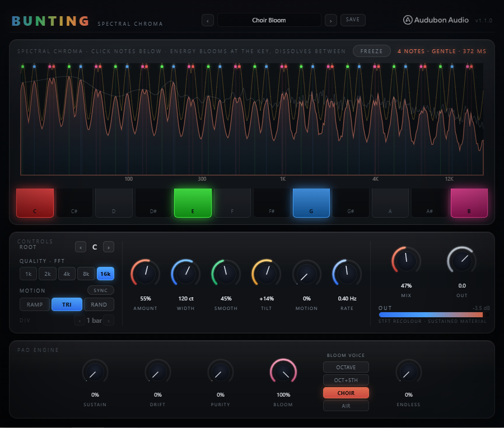
Task: Click the 0.40 Hz rate value
Action: [x=347, y=299]
